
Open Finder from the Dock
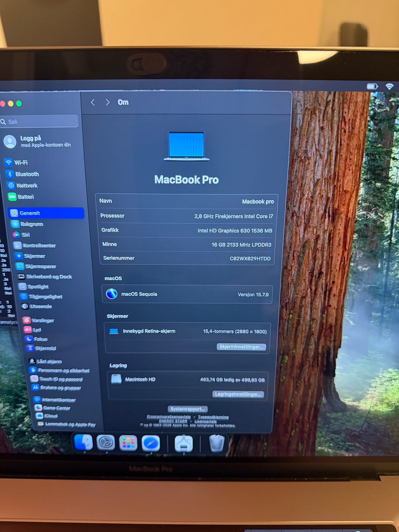[x=83, y=443]
